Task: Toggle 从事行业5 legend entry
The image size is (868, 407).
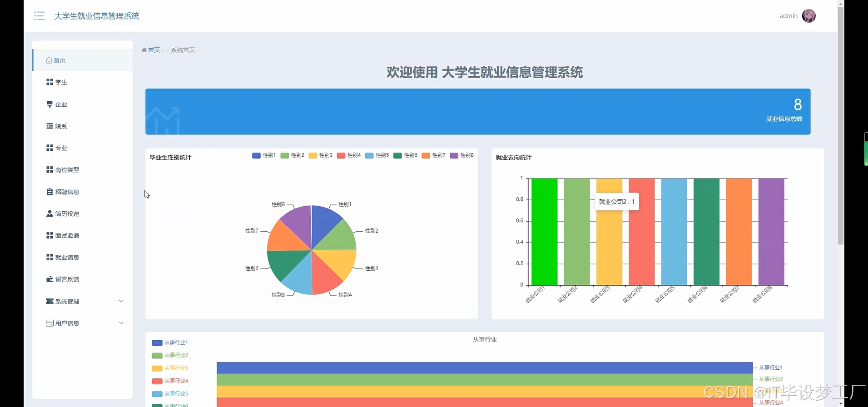Action: click(170, 393)
